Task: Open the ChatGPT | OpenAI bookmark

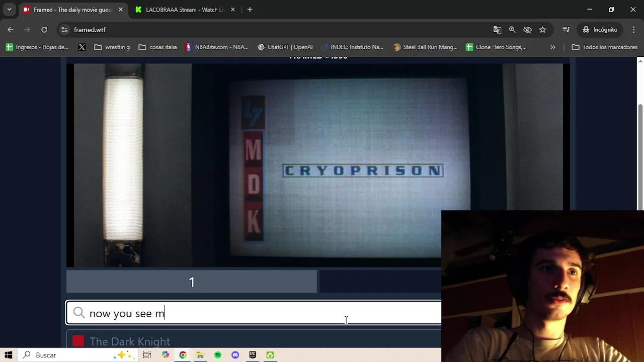Action: [285, 47]
